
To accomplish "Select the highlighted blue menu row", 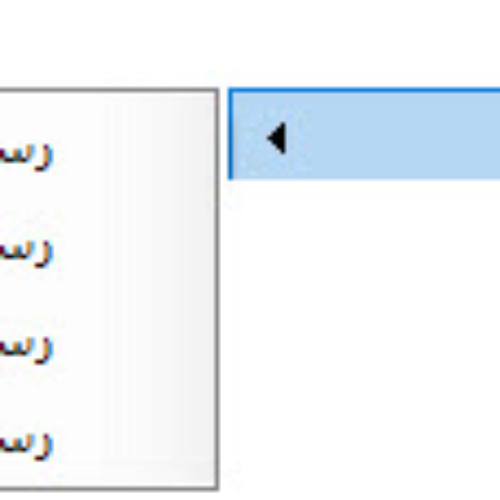I will (x=364, y=134).
